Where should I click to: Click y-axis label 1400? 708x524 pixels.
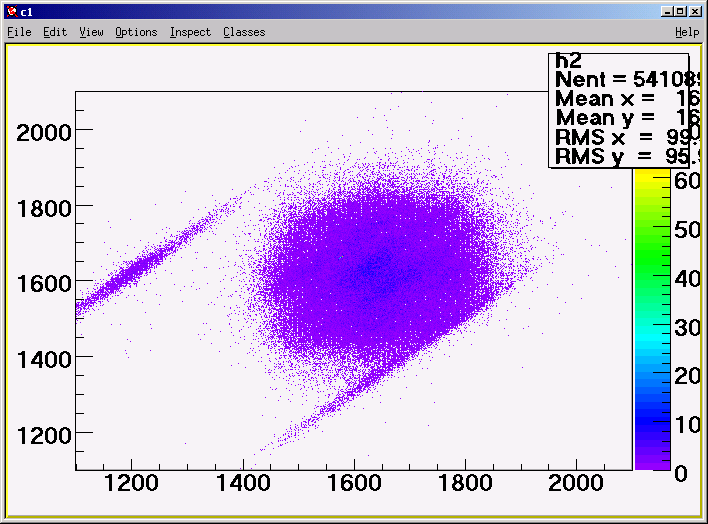pos(44,360)
